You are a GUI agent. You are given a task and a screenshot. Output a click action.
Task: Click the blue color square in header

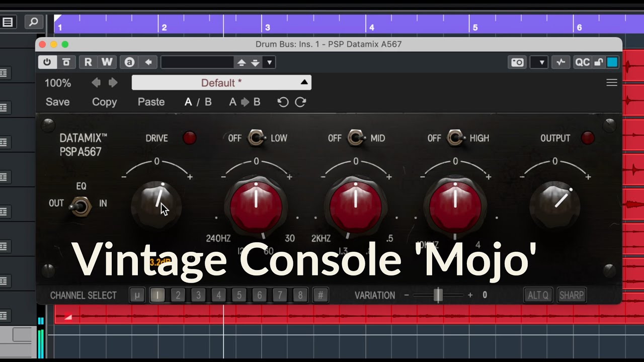coord(612,62)
